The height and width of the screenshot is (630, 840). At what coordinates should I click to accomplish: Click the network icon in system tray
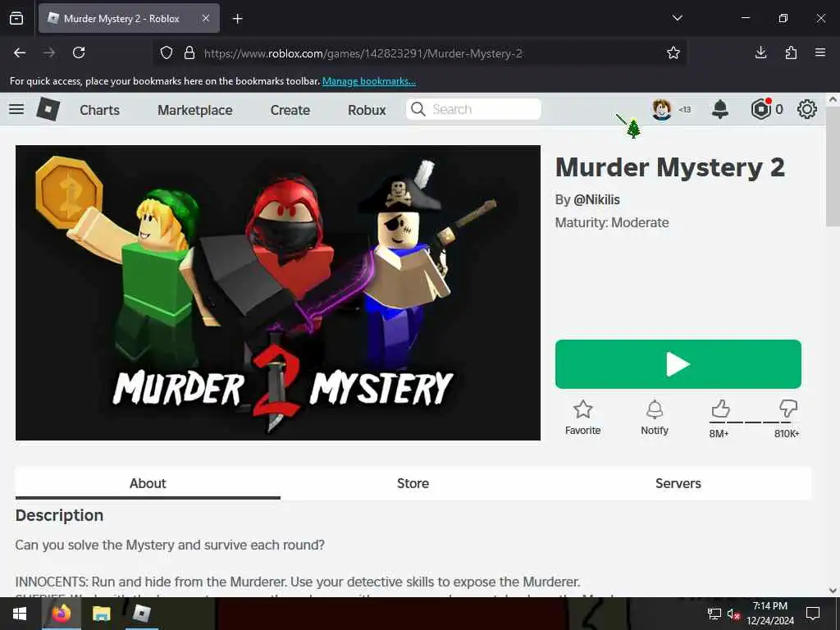[714, 614]
